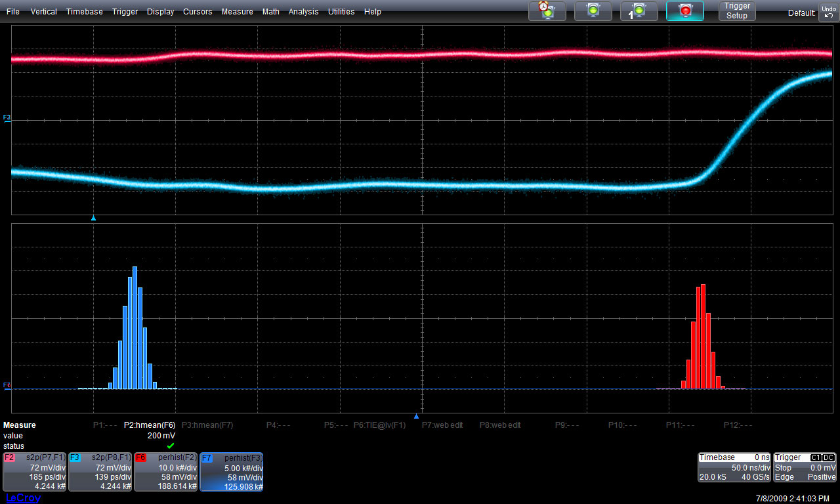840x504 pixels.
Task: Select measurement P4 slot
Action: coord(279,425)
